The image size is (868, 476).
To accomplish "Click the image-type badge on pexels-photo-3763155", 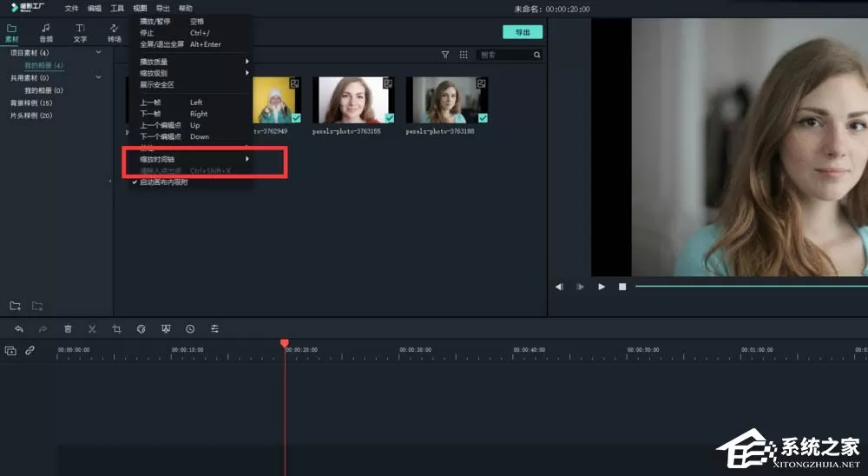I will (x=387, y=83).
